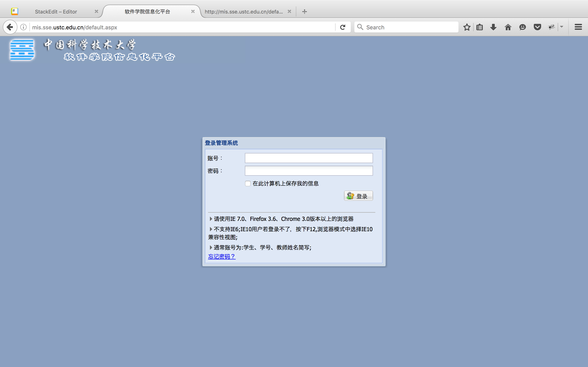
Task: Click the add-on extension icon in toolbar
Action: (551, 27)
